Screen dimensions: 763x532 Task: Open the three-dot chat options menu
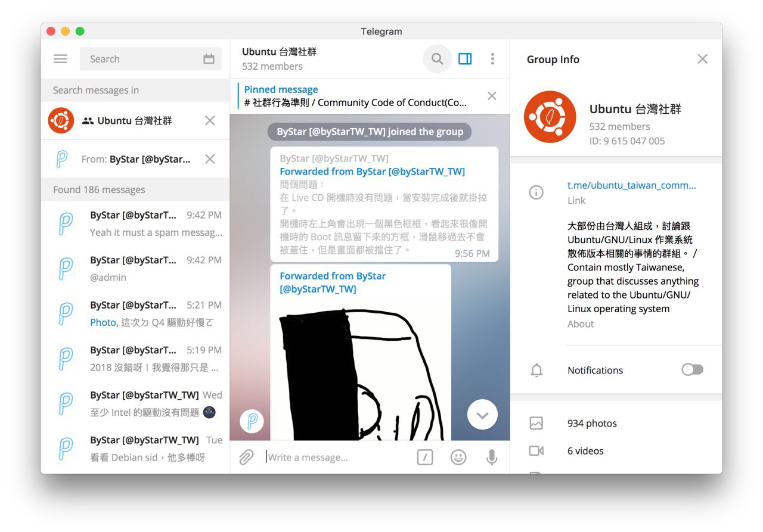click(x=492, y=59)
